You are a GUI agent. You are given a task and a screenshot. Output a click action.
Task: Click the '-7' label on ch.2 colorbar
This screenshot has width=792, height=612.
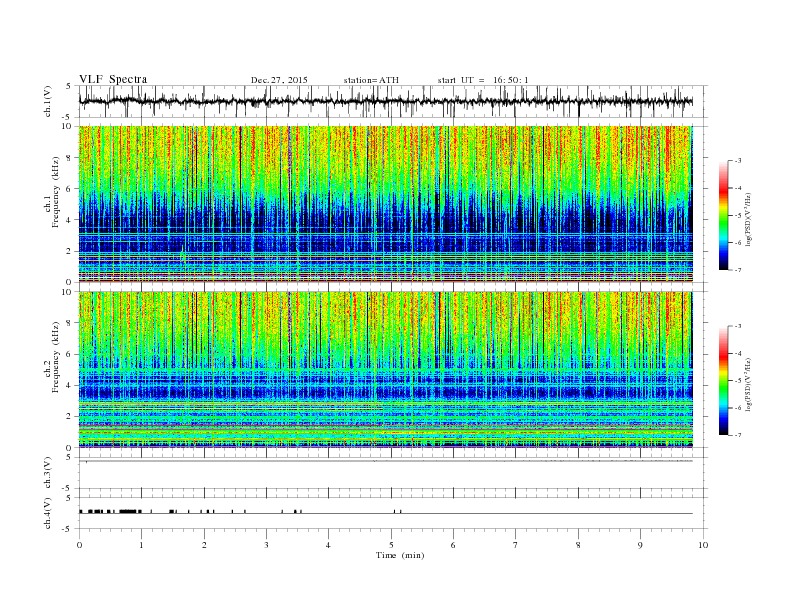pyautogui.click(x=738, y=435)
